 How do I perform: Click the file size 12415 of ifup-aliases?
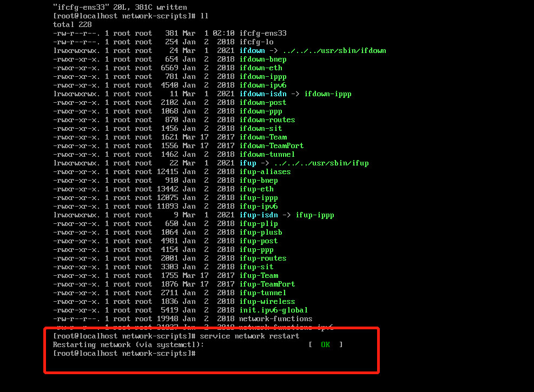pos(168,172)
